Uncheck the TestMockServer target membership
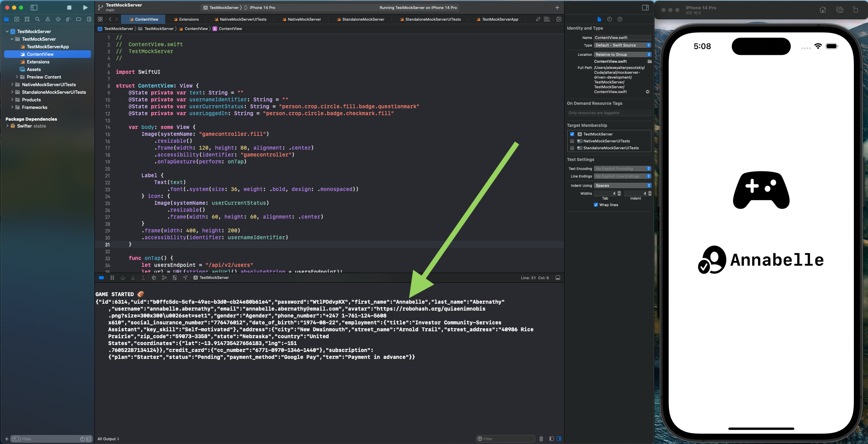Image resolution: width=868 pixels, height=444 pixels. pos(572,134)
